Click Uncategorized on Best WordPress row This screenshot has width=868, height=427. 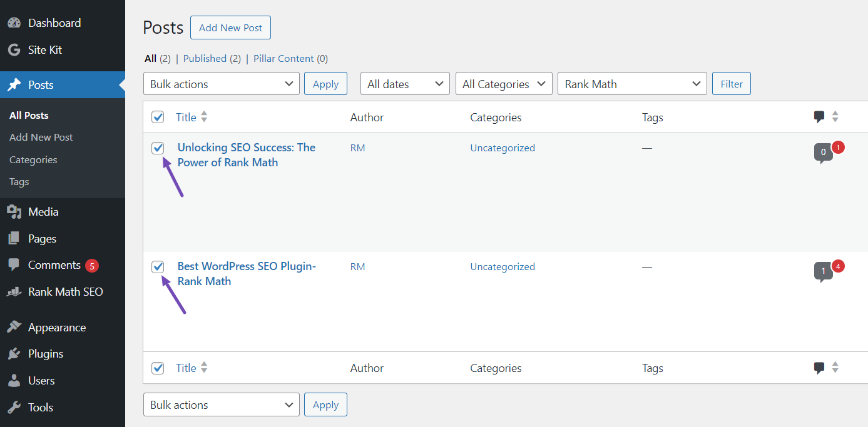(x=503, y=267)
